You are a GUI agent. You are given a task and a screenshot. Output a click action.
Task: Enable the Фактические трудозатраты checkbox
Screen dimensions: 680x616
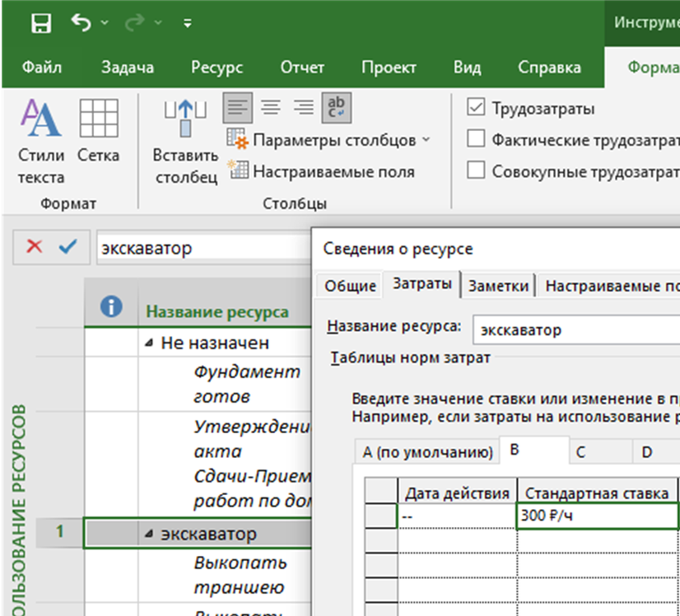[x=476, y=139]
